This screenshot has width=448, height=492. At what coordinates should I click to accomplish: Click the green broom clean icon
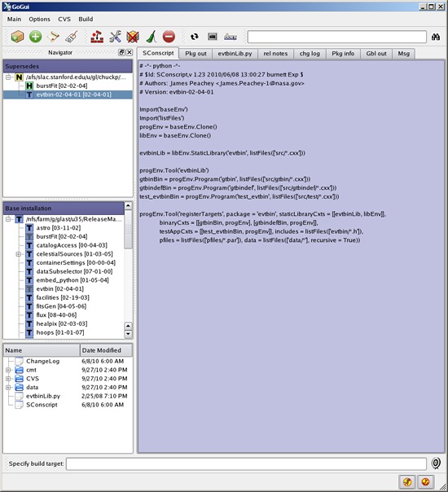coord(152,37)
